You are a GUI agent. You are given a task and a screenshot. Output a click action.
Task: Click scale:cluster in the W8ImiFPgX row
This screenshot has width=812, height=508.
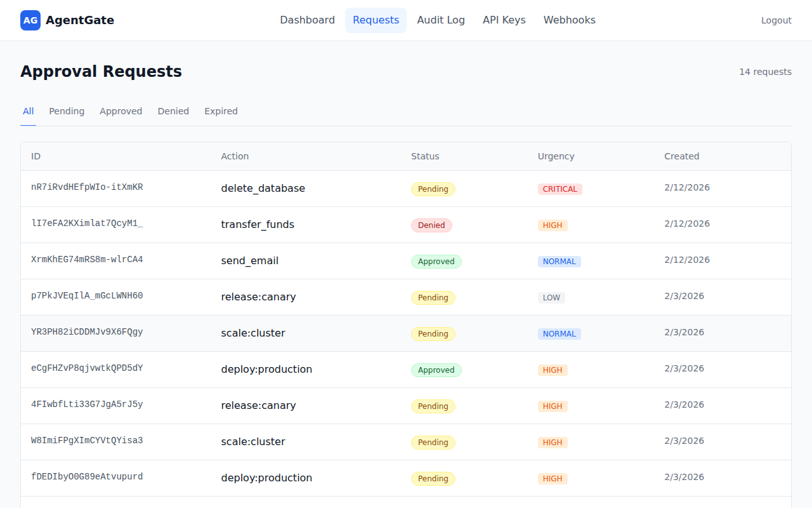pyautogui.click(x=253, y=442)
